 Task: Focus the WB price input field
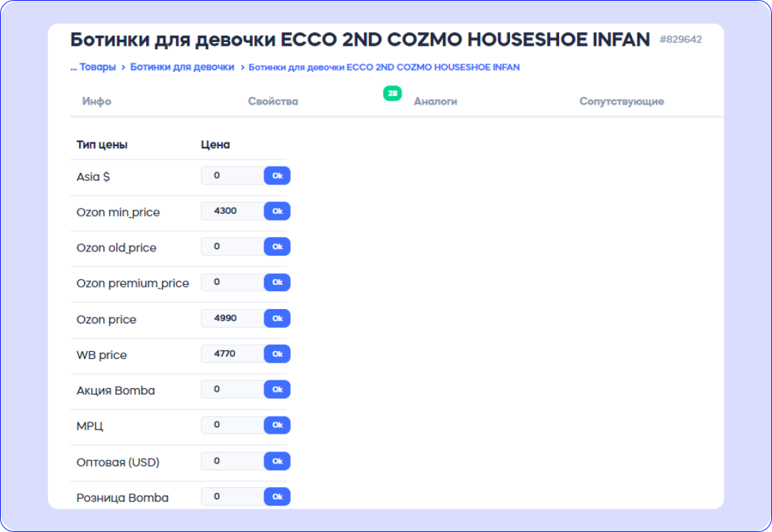click(233, 354)
